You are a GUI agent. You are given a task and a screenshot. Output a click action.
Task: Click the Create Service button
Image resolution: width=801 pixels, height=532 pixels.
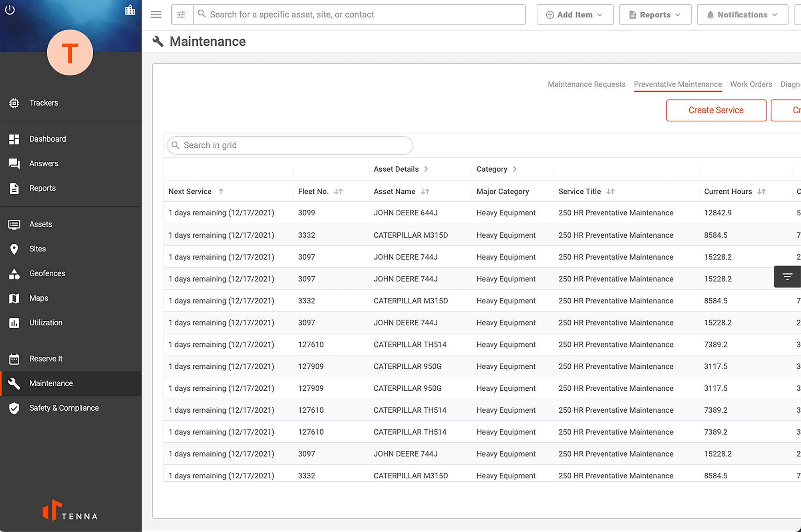716,110
